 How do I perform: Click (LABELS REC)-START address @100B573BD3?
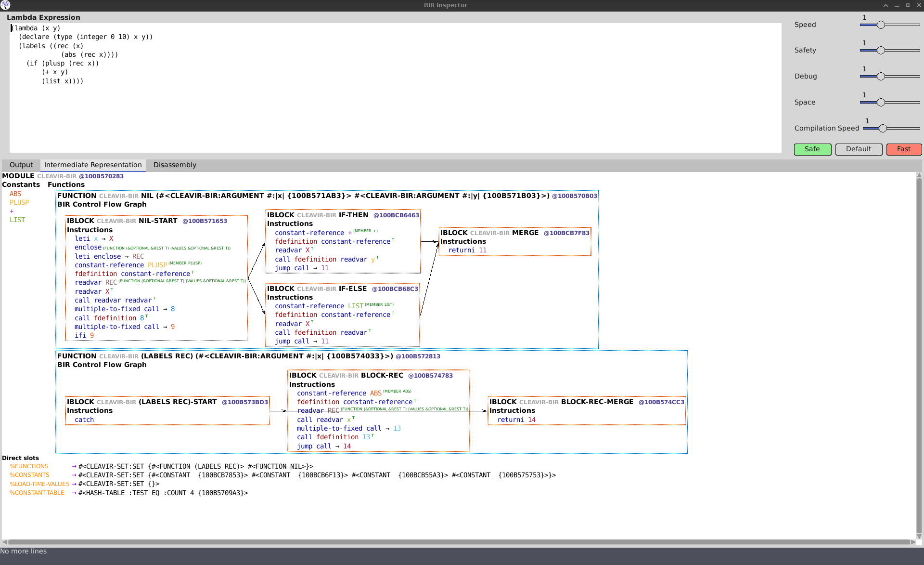coord(245,402)
